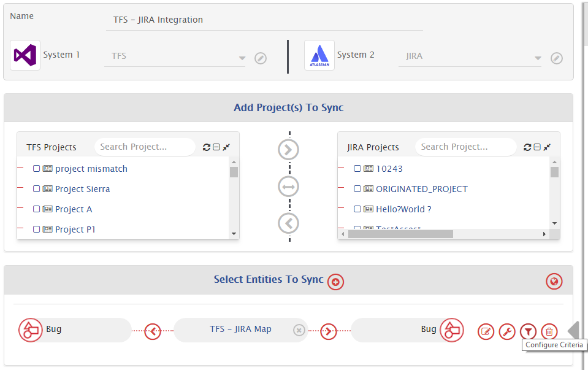This screenshot has height=370, width=588.
Task: Tick the ORIGINATED_PROJECT checkbox
Action: tap(357, 189)
